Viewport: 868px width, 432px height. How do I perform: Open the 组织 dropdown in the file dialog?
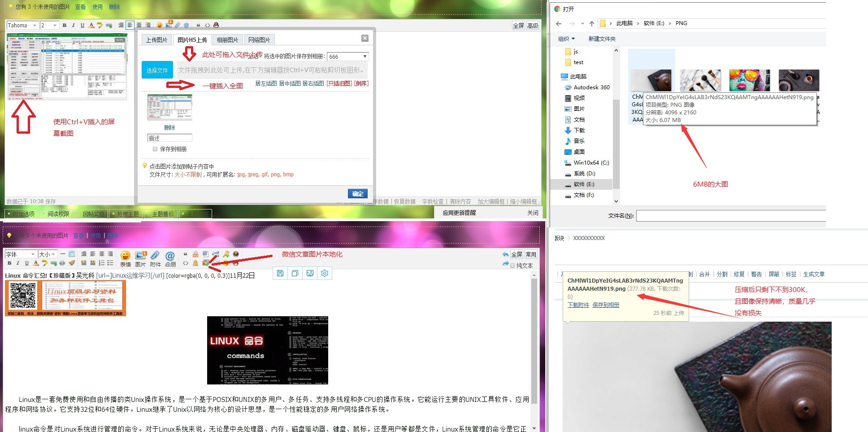tap(566, 39)
